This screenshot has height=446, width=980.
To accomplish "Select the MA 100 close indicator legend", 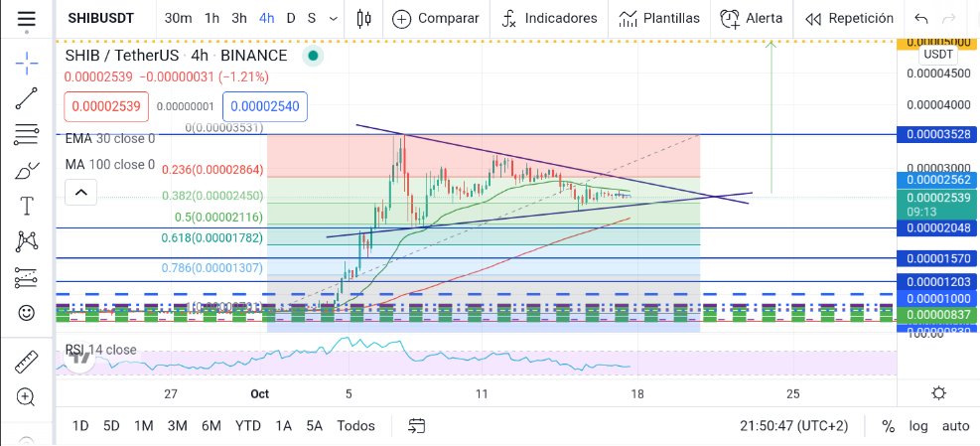I will [x=110, y=165].
